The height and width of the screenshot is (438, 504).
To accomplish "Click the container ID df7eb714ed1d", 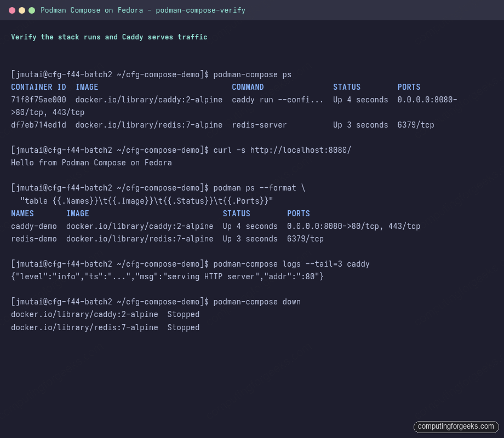I will coord(38,125).
